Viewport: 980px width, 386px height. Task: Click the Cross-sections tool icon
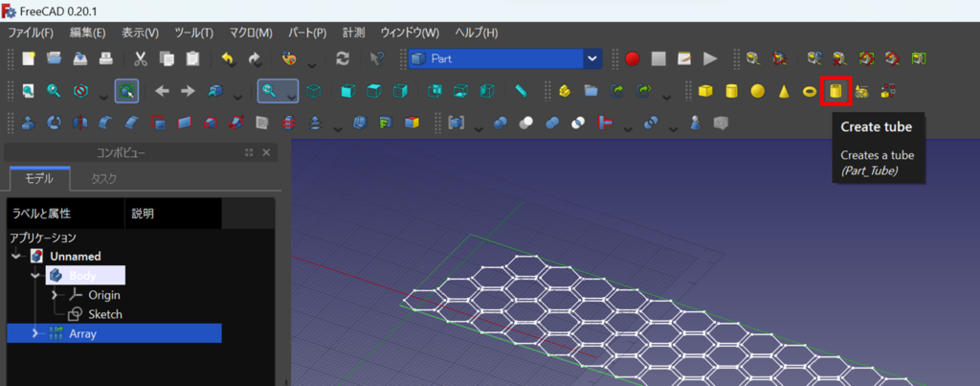coord(288,124)
